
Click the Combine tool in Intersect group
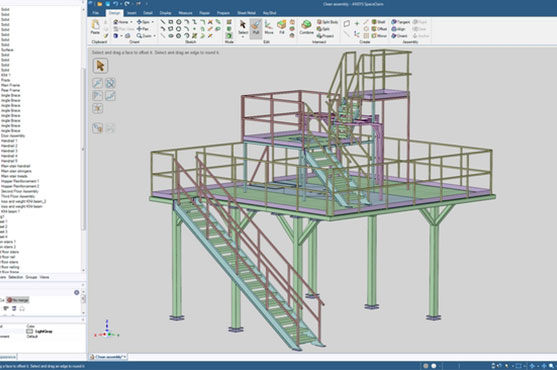pos(306,27)
